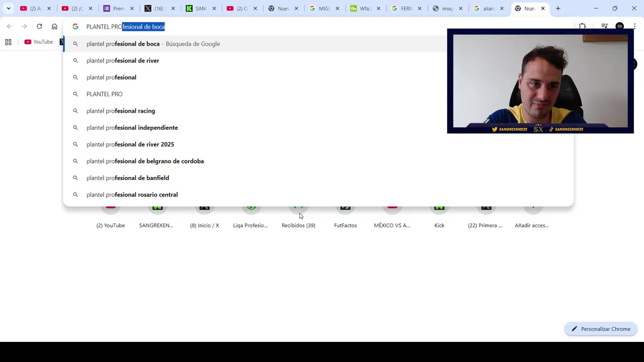Open the "SANGREXEN..." shortcut
This screenshot has width=644, height=362.
coord(156,217)
